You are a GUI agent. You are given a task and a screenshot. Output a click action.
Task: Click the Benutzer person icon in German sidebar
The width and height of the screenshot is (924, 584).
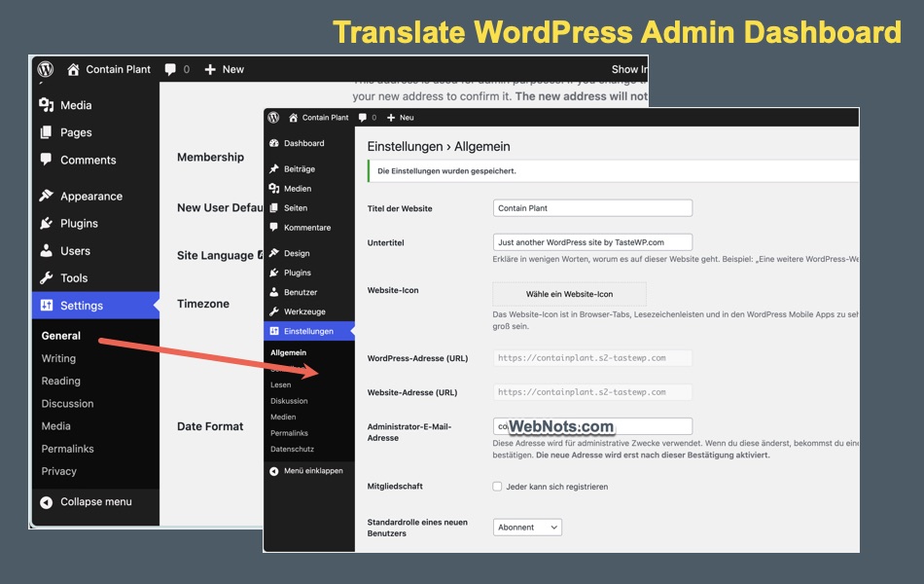coord(274,292)
